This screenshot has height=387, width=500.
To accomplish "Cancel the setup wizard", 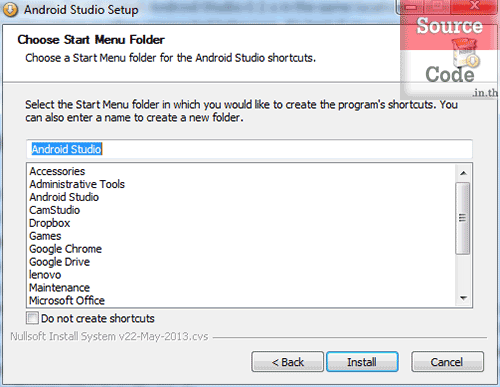I will [x=447, y=362].
